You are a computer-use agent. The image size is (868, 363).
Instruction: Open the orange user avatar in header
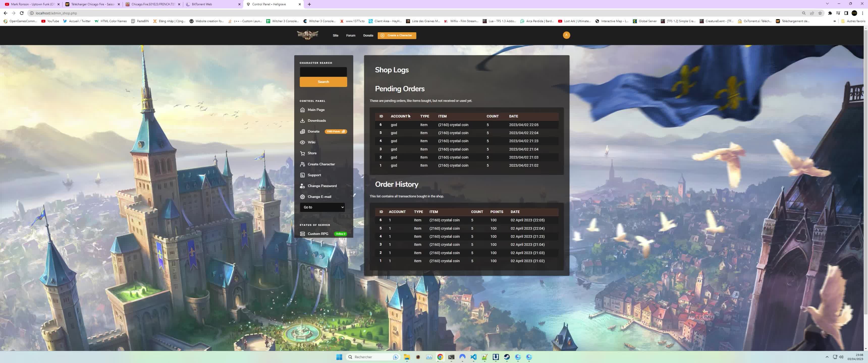coord(566,35)
